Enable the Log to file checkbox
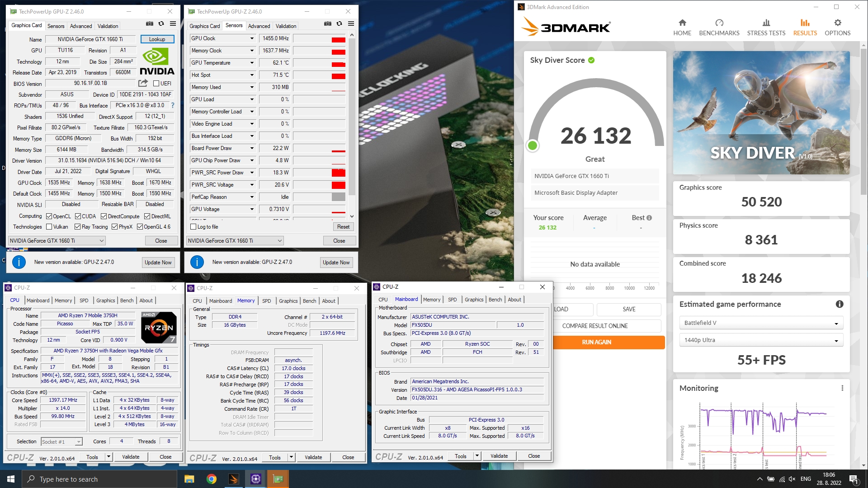The height and width of the screenshot is (488, 868). 193,227
